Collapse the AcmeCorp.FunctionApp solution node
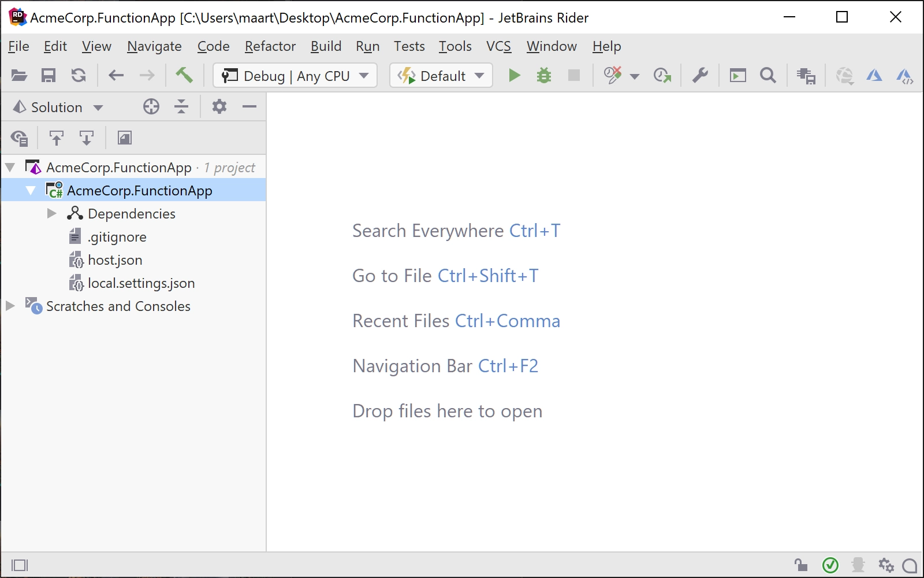 pyautogui.click(x=10, y=168)
